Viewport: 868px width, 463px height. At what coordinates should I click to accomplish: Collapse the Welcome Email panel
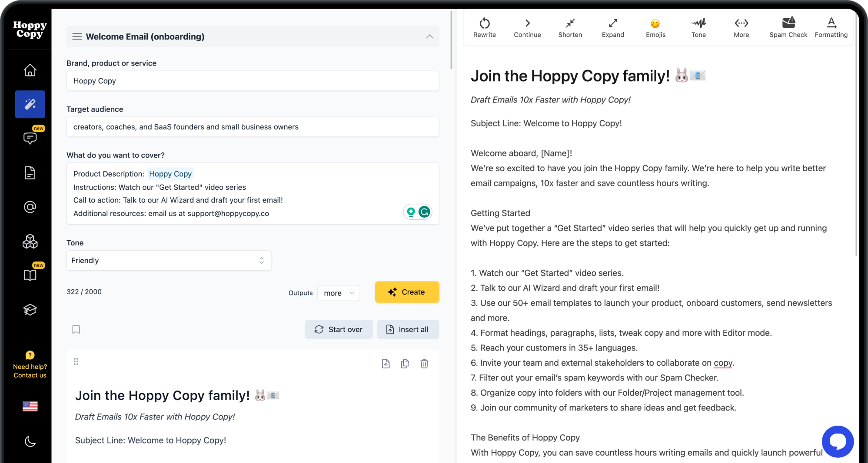[x=430, y=36]
